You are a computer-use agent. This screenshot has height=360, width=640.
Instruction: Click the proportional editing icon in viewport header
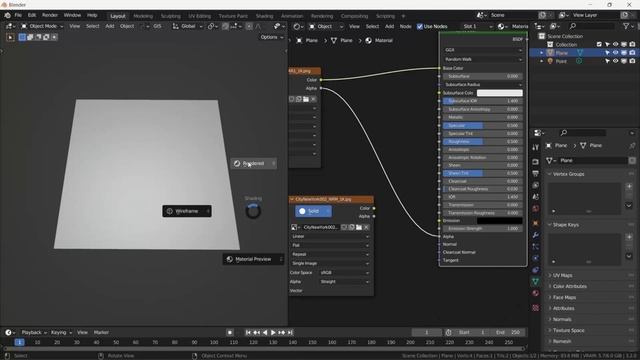click(249, 26)
